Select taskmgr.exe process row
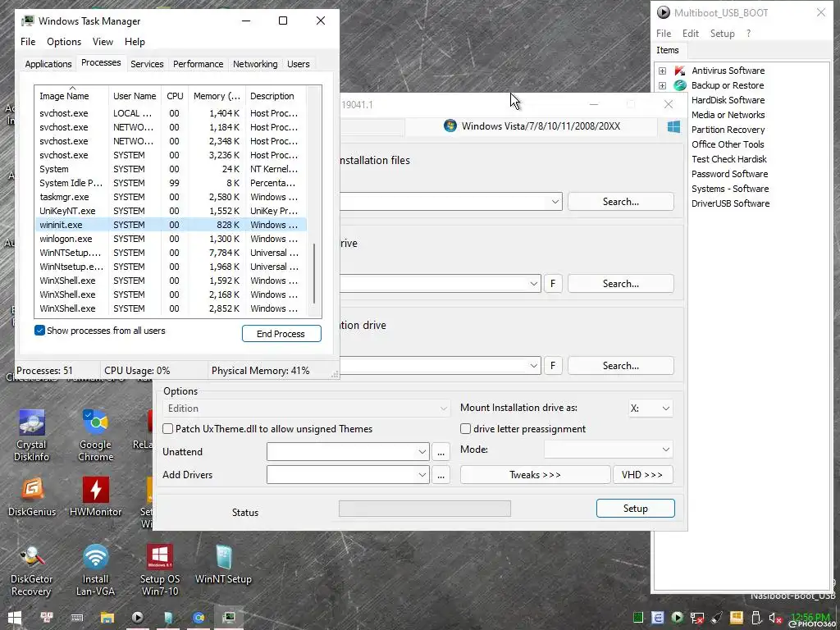The height and width of the screenshot is (630, 840). coord(171,197)
